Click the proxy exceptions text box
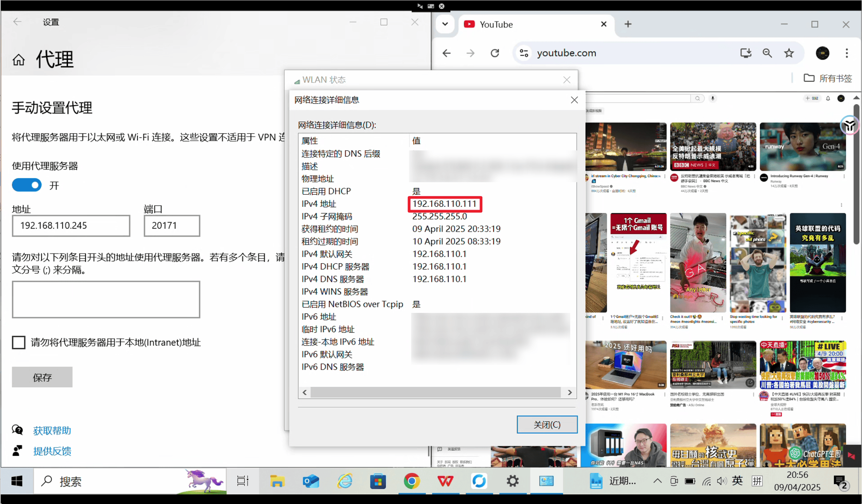862x504 pixels. click(x=106, y=299)
